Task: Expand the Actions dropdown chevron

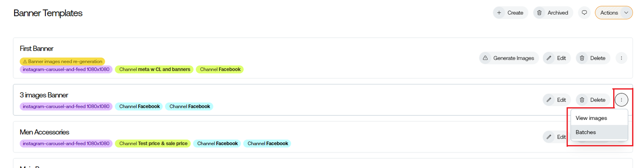Action: point(626,13)
